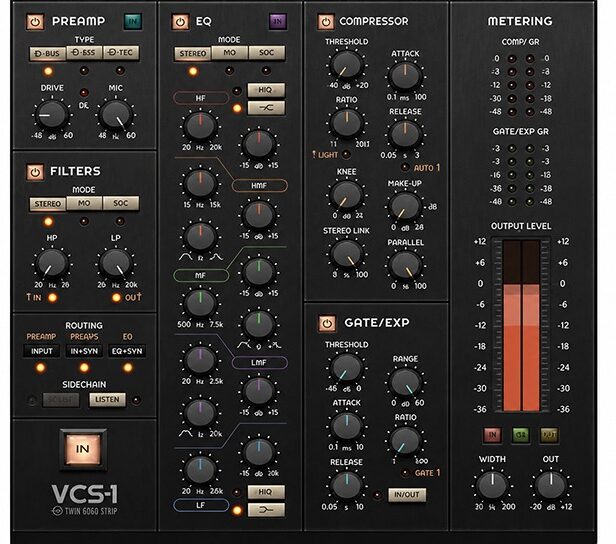Toggle the EQ power icon
The width and height of the screenshot is (616, 544).
[180, 22]
